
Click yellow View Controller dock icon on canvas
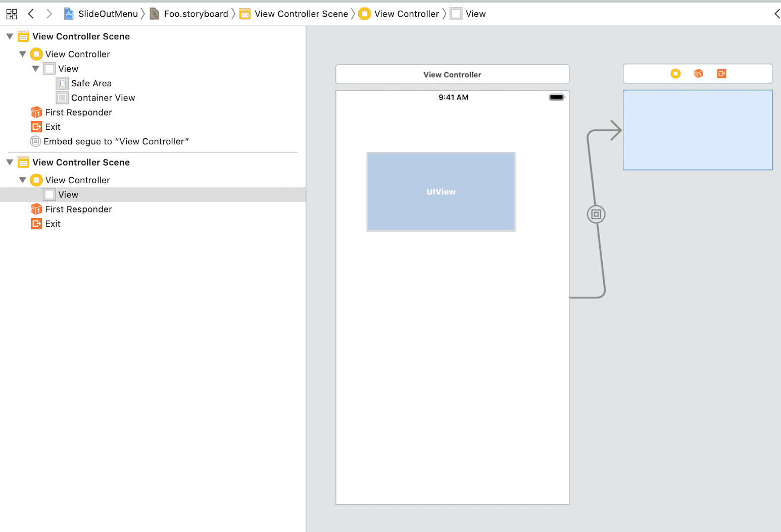coord(675,74)
